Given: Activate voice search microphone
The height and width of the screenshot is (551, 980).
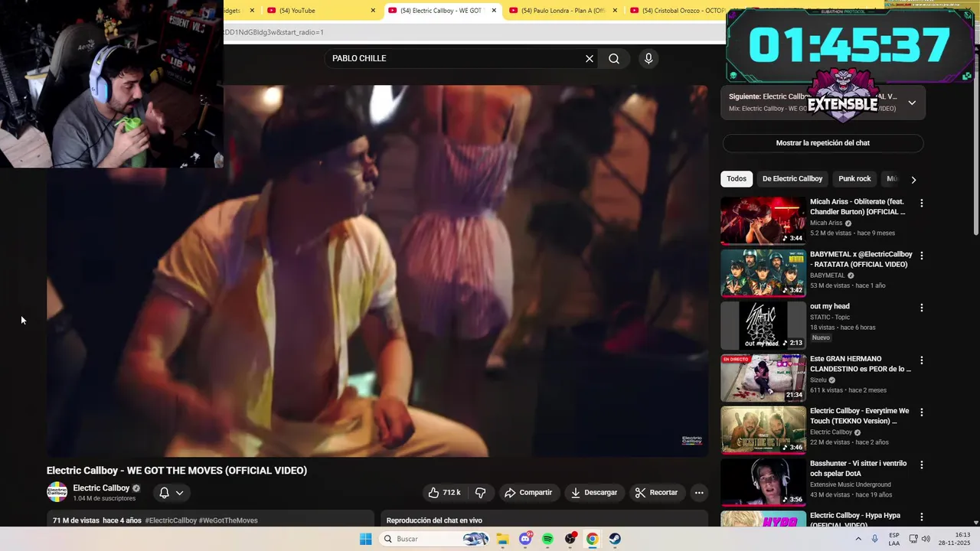Looking at the screenshot, I should click(x=648, y=58).
